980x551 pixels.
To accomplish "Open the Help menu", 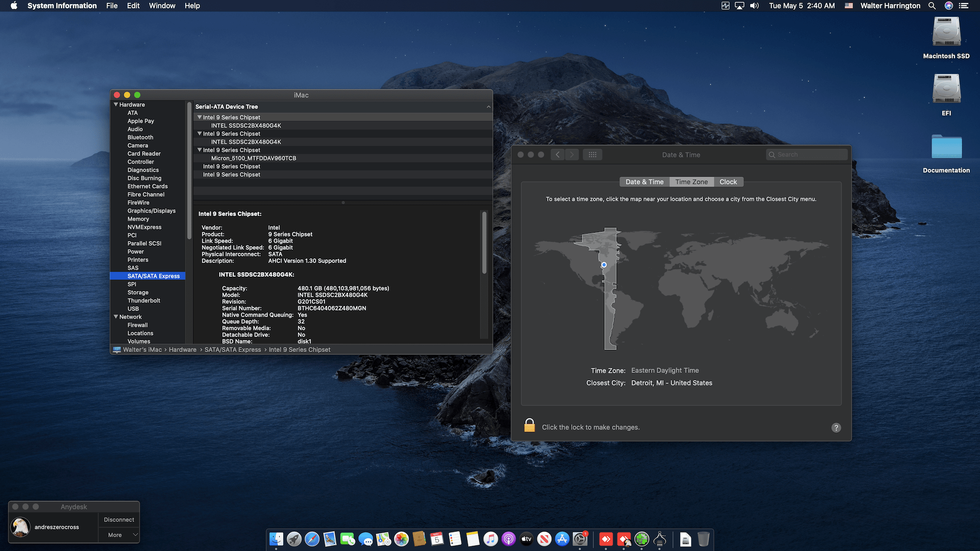I will [192, 6].
